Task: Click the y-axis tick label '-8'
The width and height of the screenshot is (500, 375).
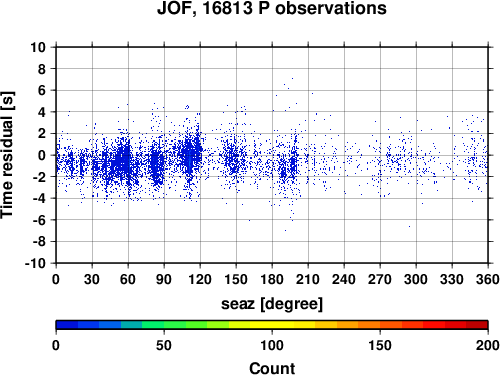Action: click(x=39, y=242)
